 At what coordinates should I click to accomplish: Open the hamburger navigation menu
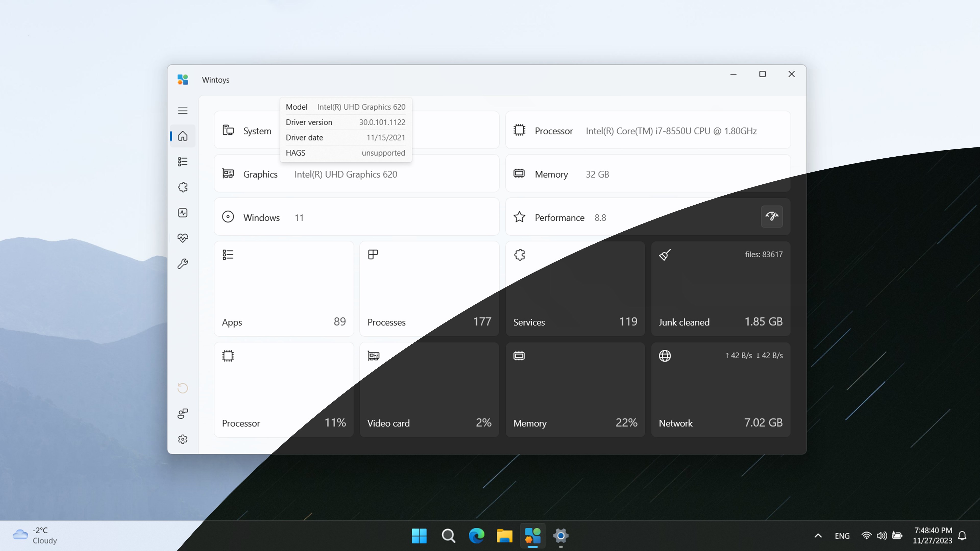(x=183, y=111)
